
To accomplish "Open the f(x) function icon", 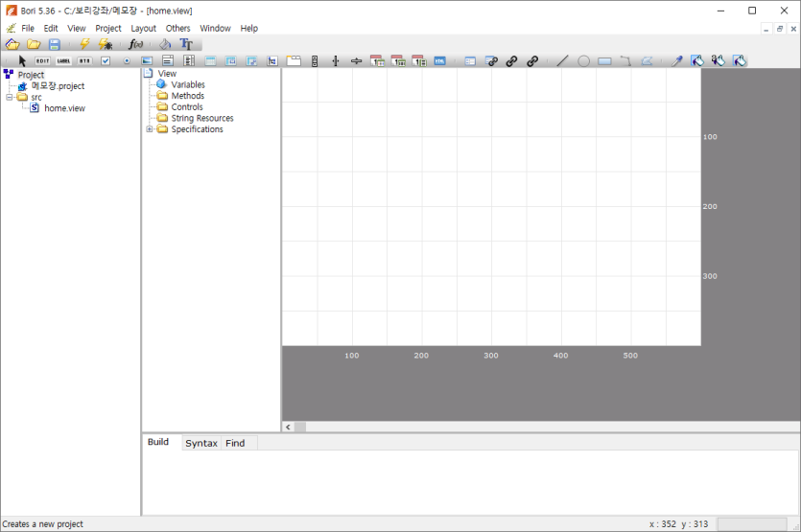I will tap(135, 44).
